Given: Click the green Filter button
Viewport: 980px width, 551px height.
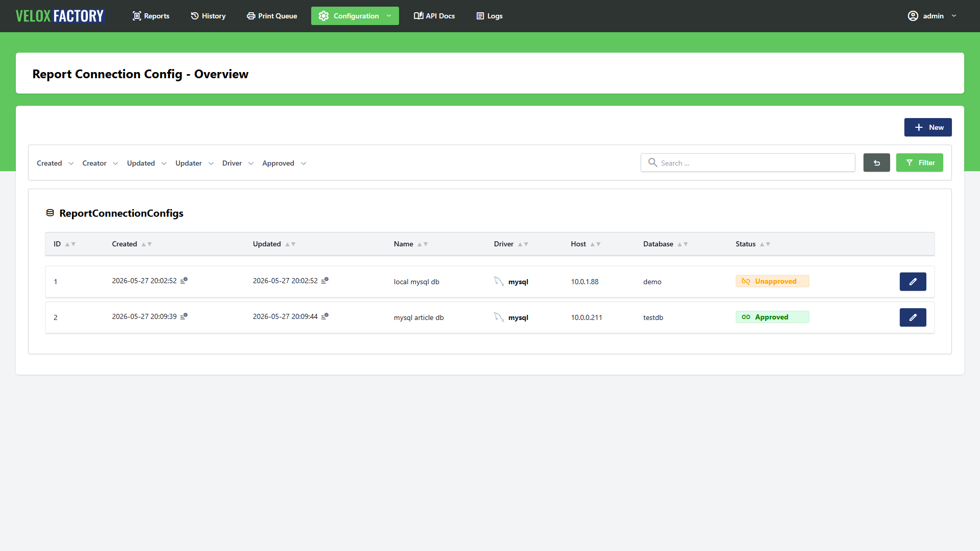Looking at the screenshot, I should (x=920, y=163).
